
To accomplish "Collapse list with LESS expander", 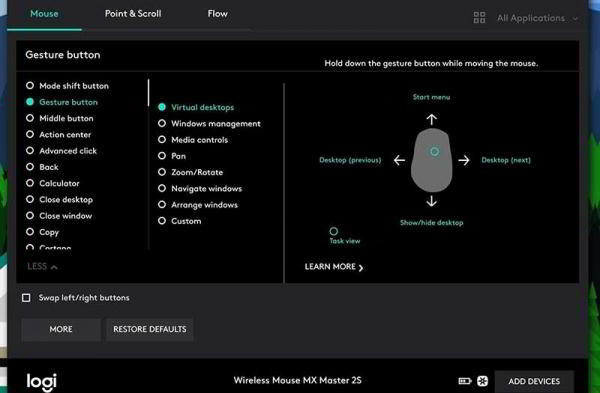I will click(x=42, y=266).
